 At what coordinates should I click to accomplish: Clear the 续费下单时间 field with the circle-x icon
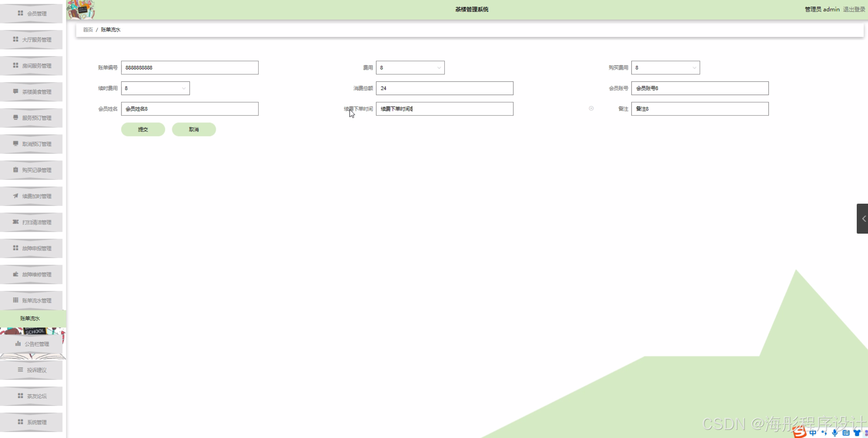pos(591,108)
